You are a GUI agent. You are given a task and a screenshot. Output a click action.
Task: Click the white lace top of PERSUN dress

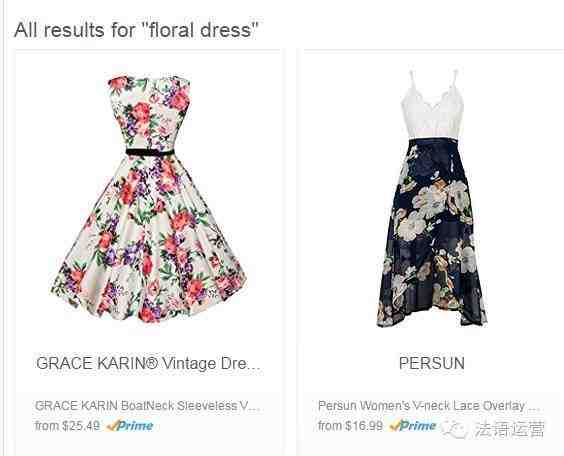[x=431, y=108]
